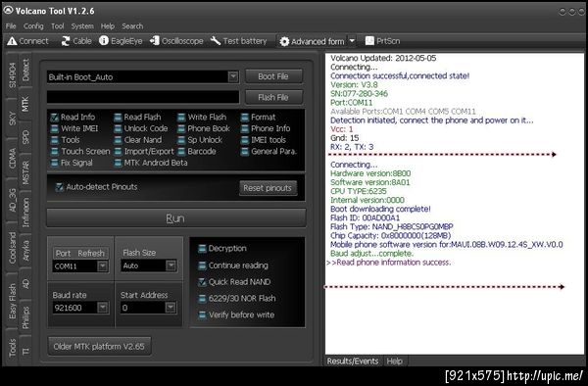Enable Verify before write

coord(202,315)
